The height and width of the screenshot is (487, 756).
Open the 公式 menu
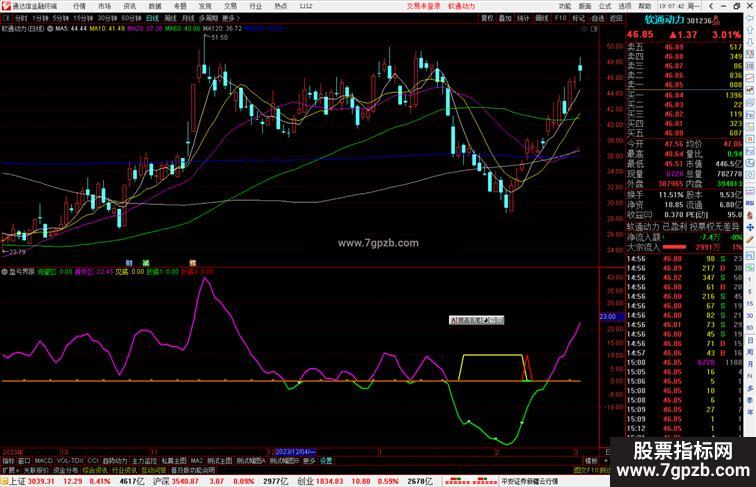coord(605,6)
